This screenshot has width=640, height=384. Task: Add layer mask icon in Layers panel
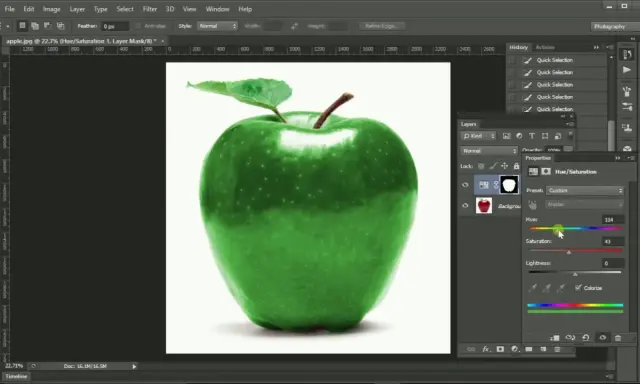pos(500,349)
